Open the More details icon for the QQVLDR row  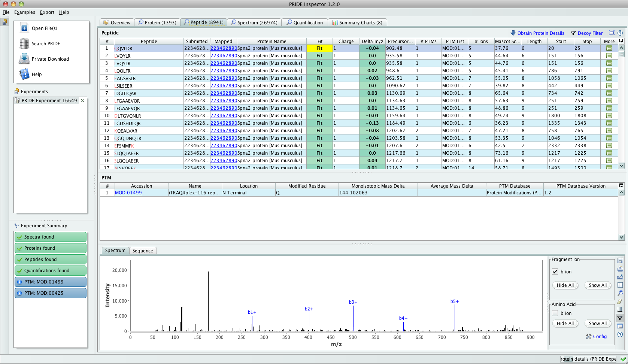[x=609, y=48]
